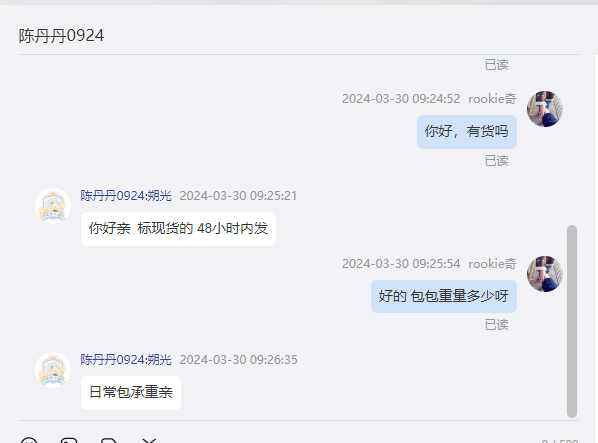Click 已读 status under 你好，有货吗
The width and height of the screenshot is (598, 443).
point(497,161)
